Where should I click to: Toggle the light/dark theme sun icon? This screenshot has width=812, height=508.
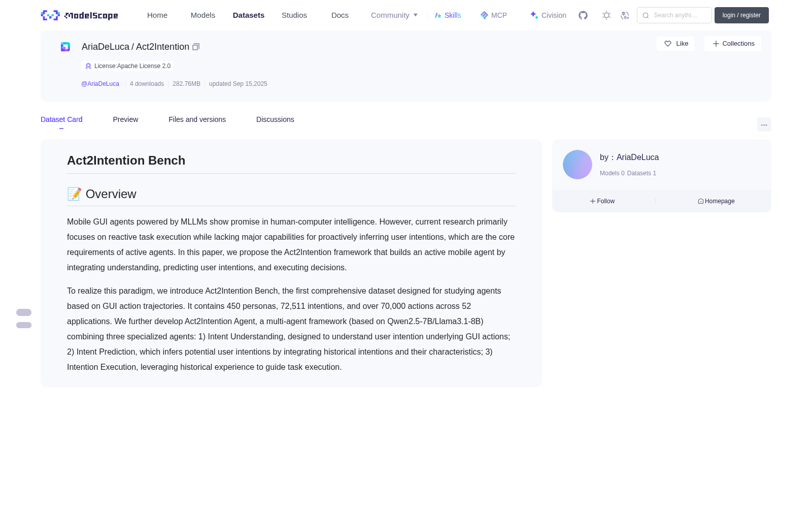[x=606, y=15]
